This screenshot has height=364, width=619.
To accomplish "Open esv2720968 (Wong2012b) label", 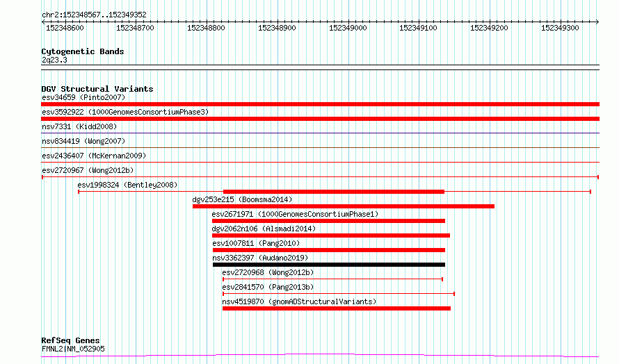I will pos(268,272).
